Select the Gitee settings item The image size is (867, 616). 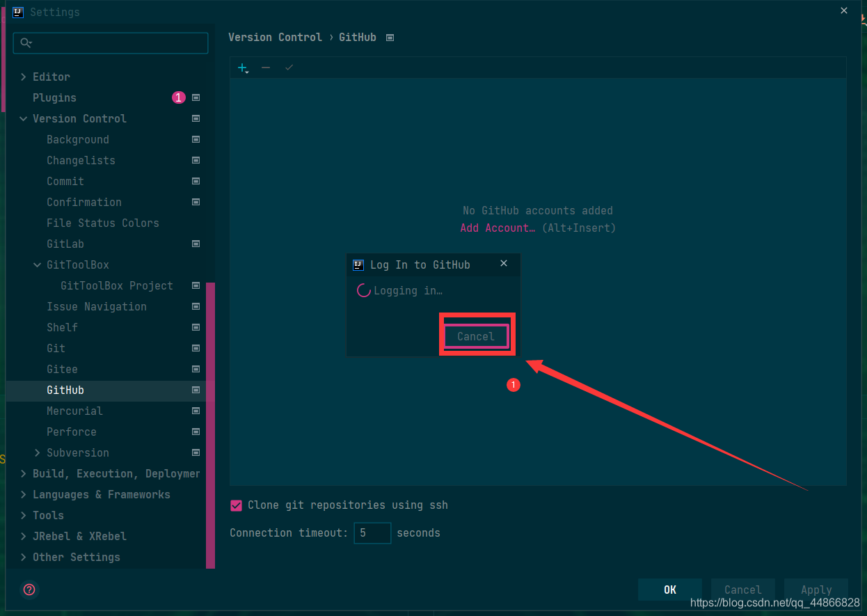click(62, 369)
